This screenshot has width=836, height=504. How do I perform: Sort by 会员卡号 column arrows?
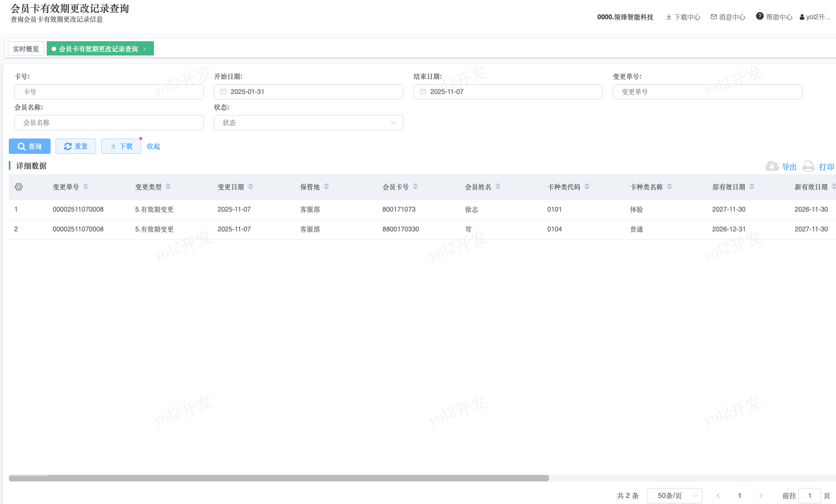point(416,187)
